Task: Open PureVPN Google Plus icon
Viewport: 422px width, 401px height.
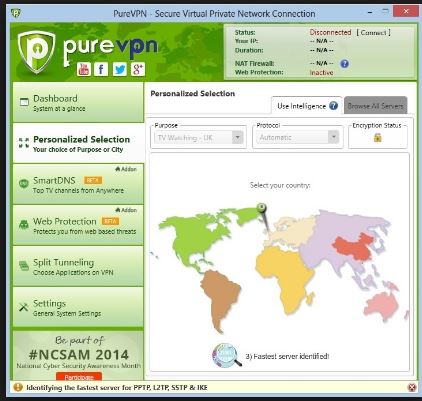Action: tap(138, 69)
